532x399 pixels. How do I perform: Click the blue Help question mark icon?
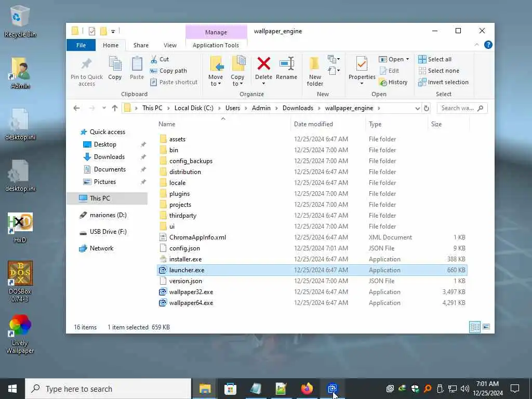click(x=488, y=45)
